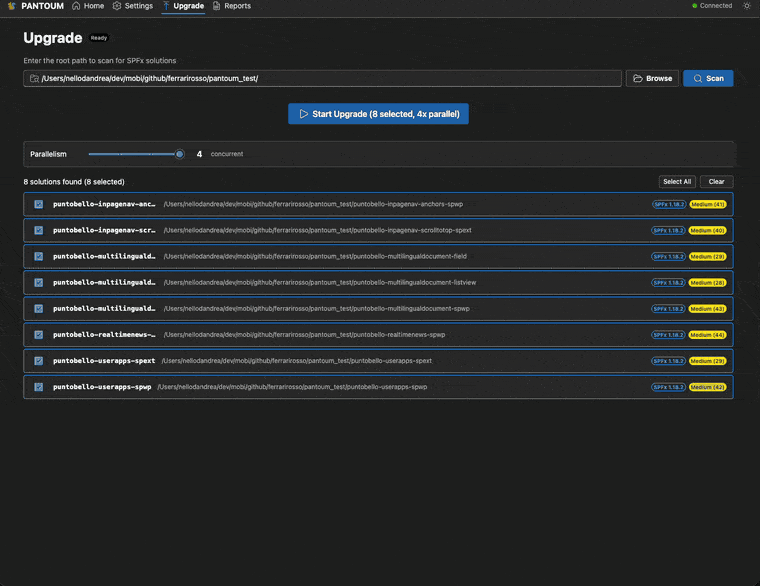Screen dimensions: 760x586
Task: Click the 'Medium (40)' badge
Action: coord(708,231)
